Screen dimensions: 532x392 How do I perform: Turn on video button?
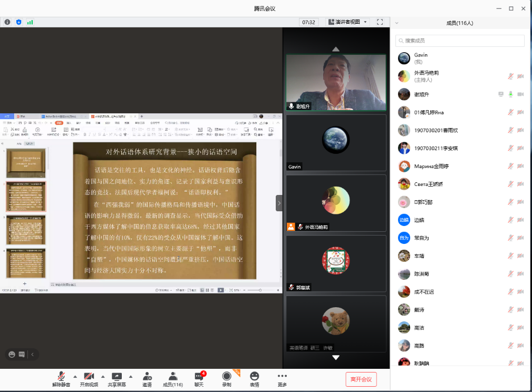coord(89,379)
